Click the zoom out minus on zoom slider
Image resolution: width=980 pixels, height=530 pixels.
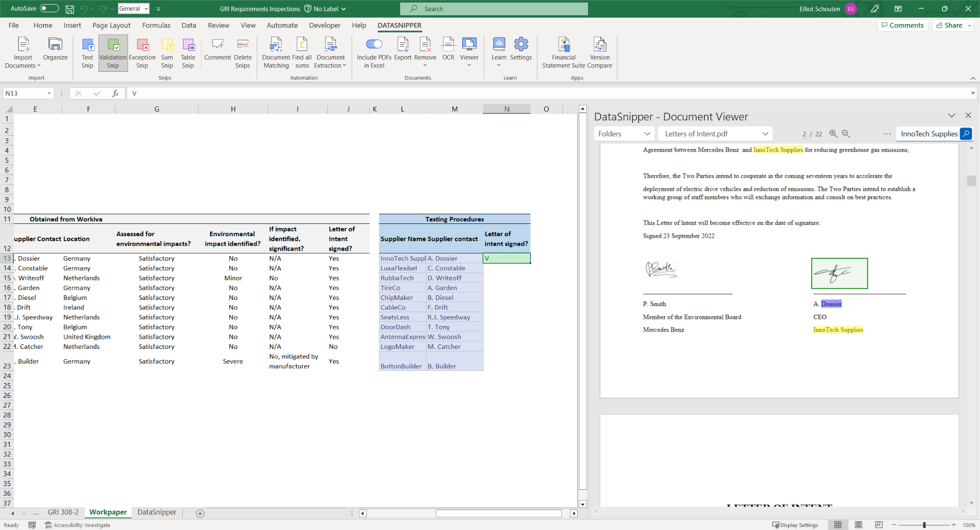click(x=894, y=525)
